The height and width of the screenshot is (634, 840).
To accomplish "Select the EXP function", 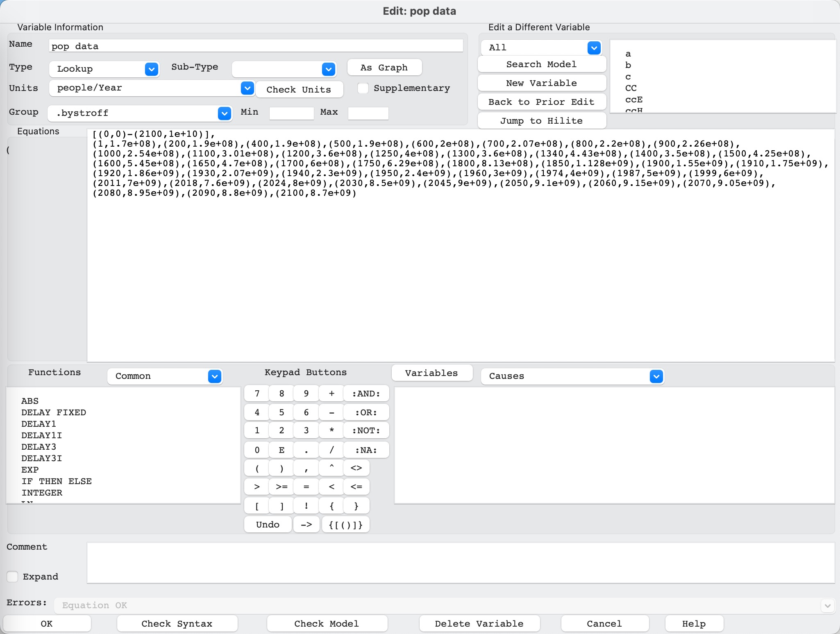I will 30,470.
